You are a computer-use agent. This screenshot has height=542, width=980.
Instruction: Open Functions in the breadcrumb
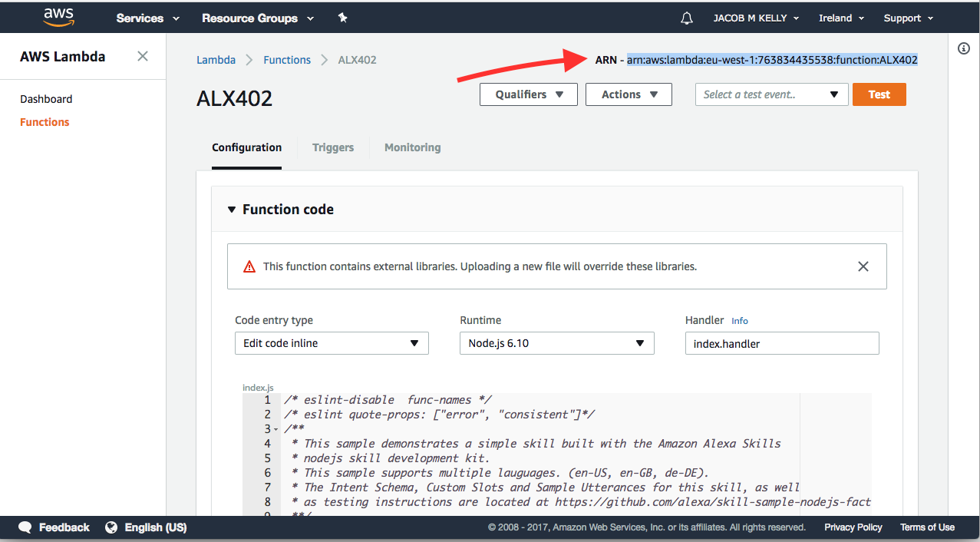pos(287,60)
